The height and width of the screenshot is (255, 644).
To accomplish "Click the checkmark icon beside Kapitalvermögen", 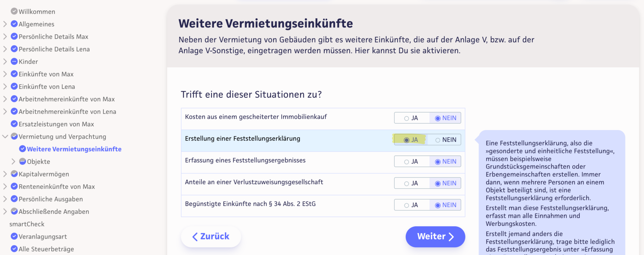I will (x=14, y=174).
